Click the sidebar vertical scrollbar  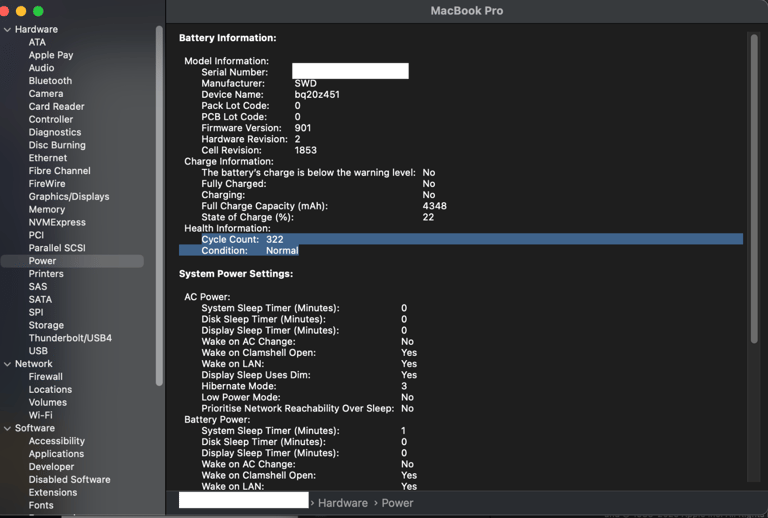pos(159,206)
